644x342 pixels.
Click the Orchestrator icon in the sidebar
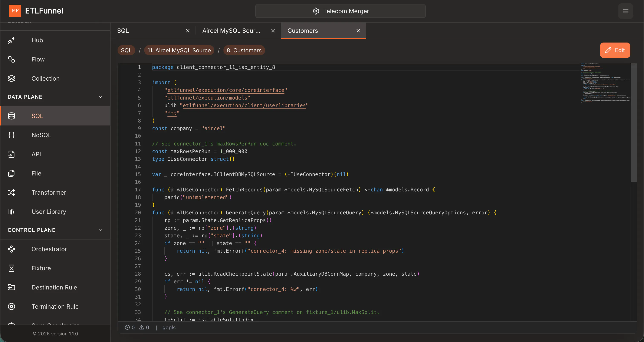click(11, 249)
